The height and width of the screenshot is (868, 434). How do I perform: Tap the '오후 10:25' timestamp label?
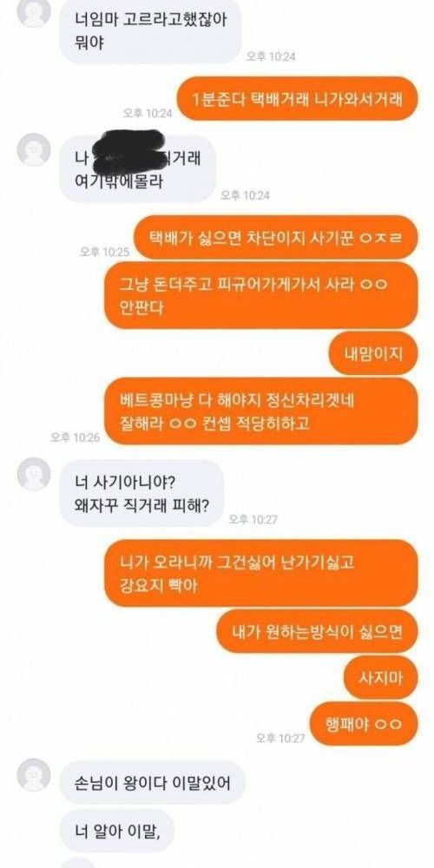tap(105, 252)
